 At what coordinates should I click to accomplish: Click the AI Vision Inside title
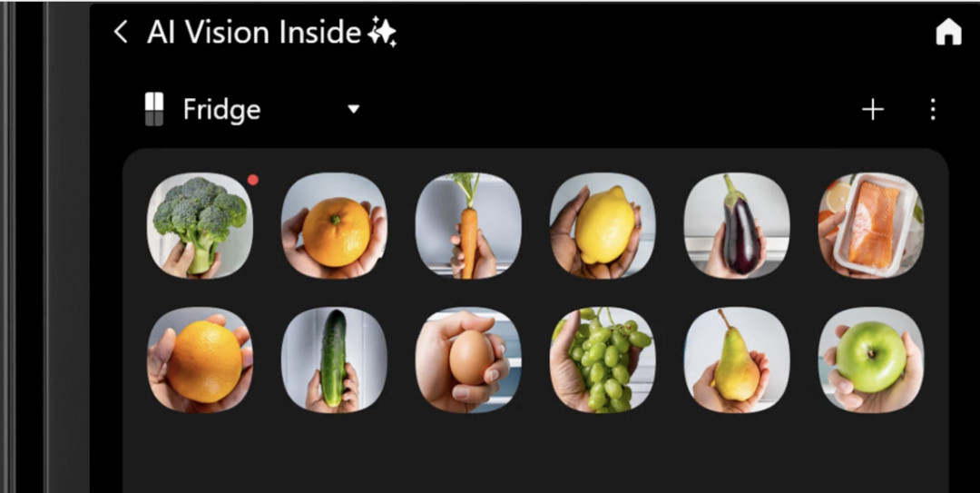(x=254, y=32)
